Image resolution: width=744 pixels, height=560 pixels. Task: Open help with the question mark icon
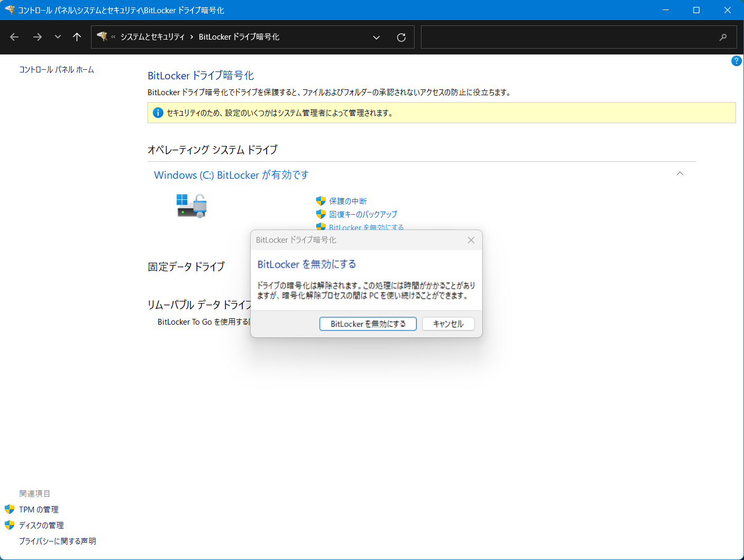736,61
